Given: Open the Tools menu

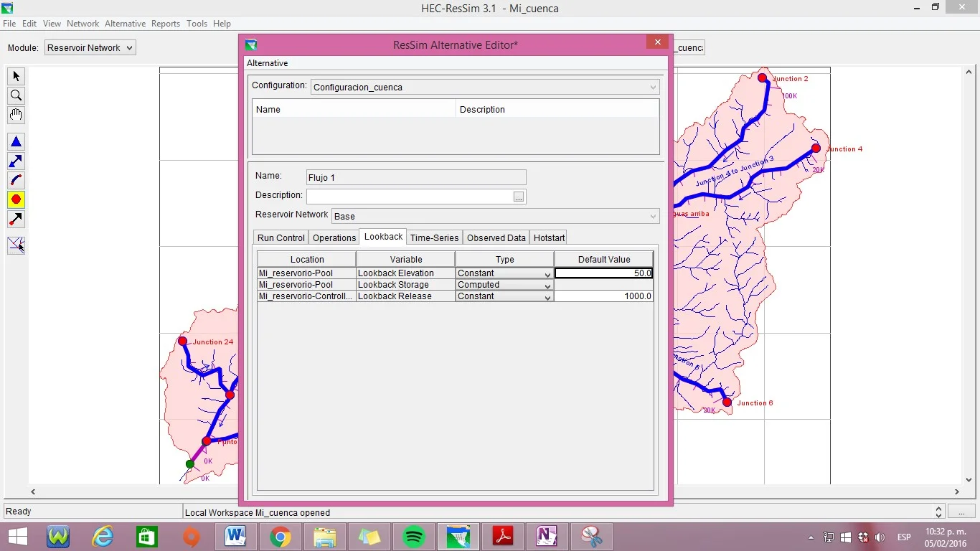Looking at the screenshot, I should pyautogui.click(x=197, y=24).
